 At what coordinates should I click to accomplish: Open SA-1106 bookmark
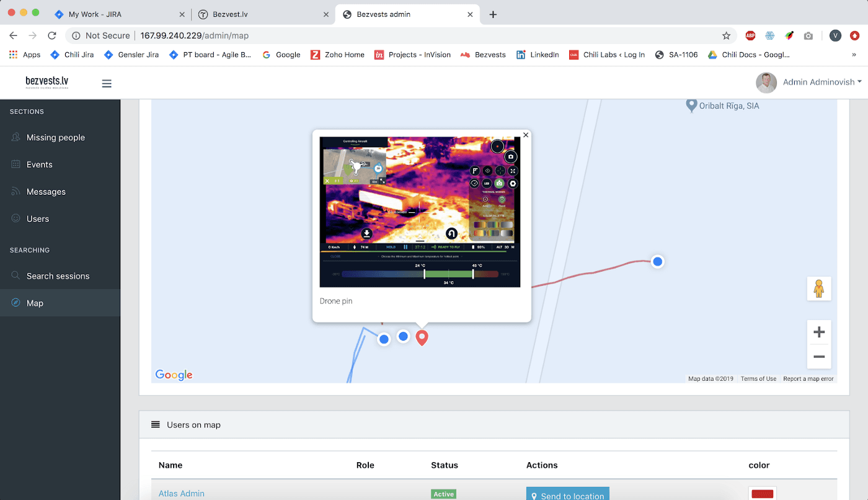point(676,55)
